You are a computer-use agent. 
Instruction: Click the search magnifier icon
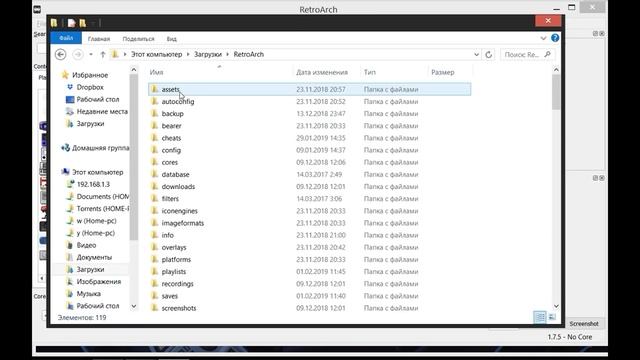point(547,54)
